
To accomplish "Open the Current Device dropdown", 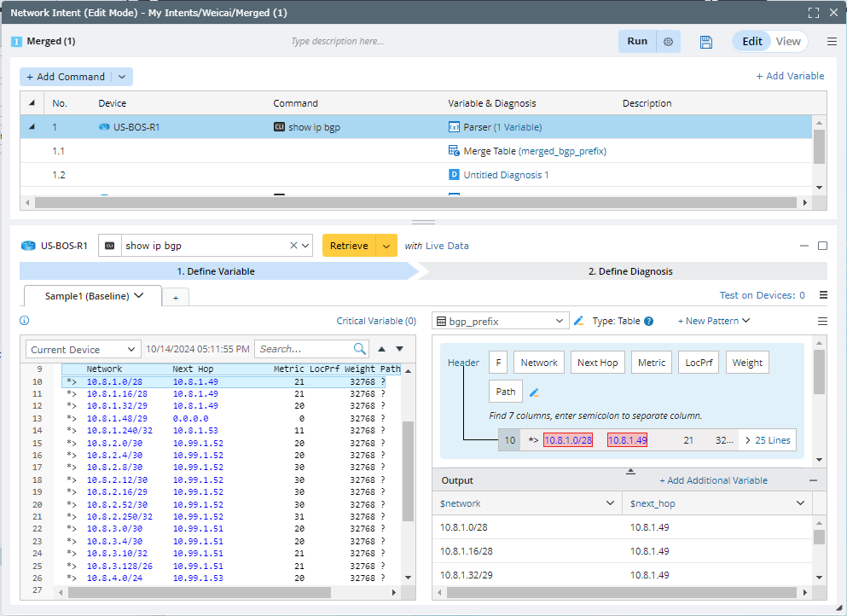I will tap(83, 350).
